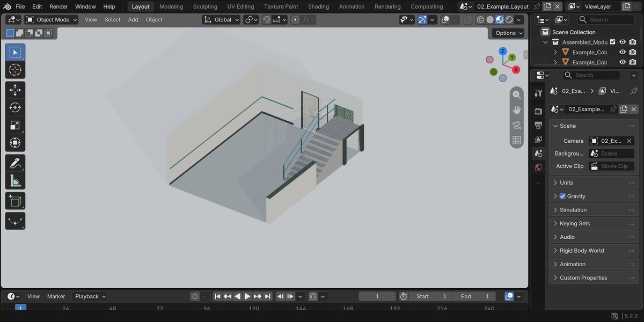
Task: Select the Transform tool
Action: tap(15, 143)
